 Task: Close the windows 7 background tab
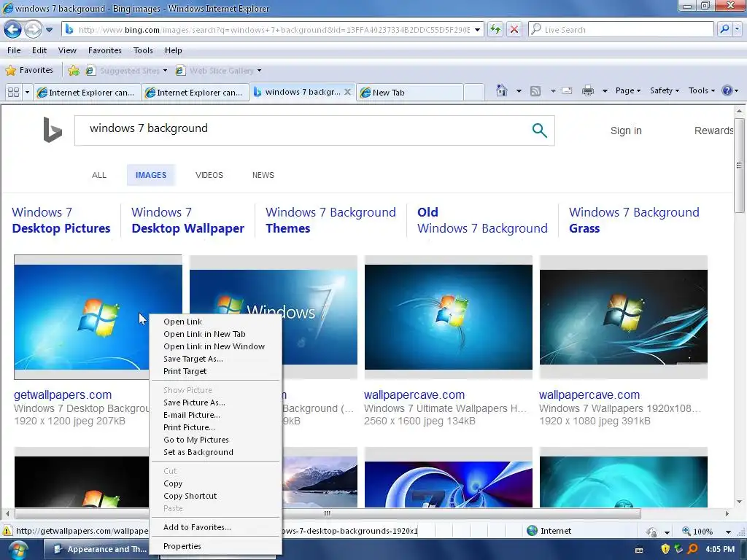click(x=348, y=92)
